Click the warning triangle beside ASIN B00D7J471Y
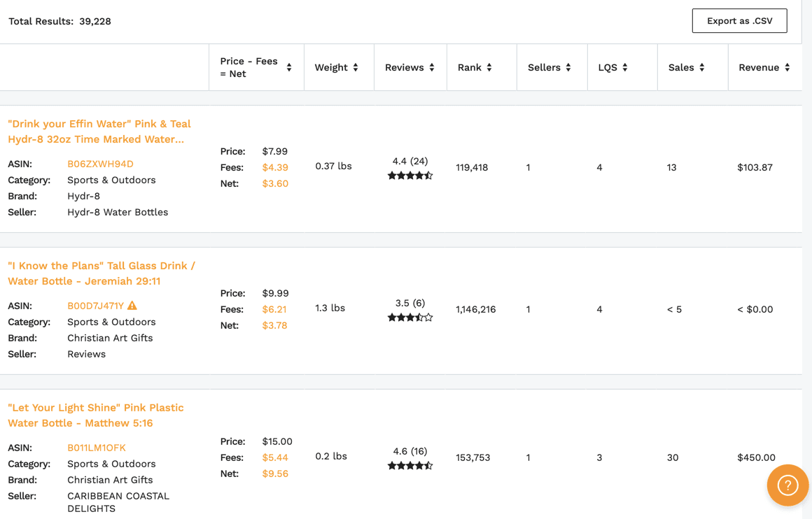Image resolution: width=812 pixels, height=519 pixels. 132,305
